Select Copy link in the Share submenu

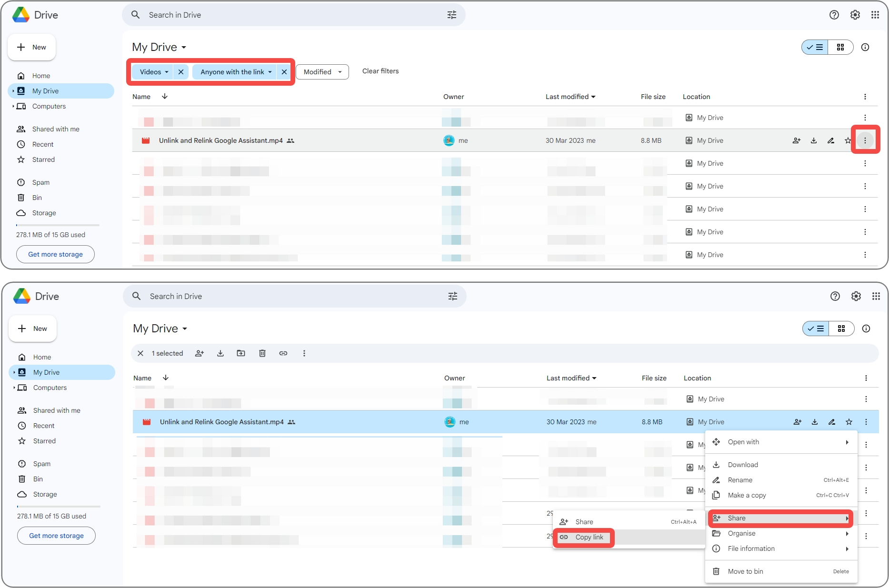pyautogui.click(x=629, y=537)
